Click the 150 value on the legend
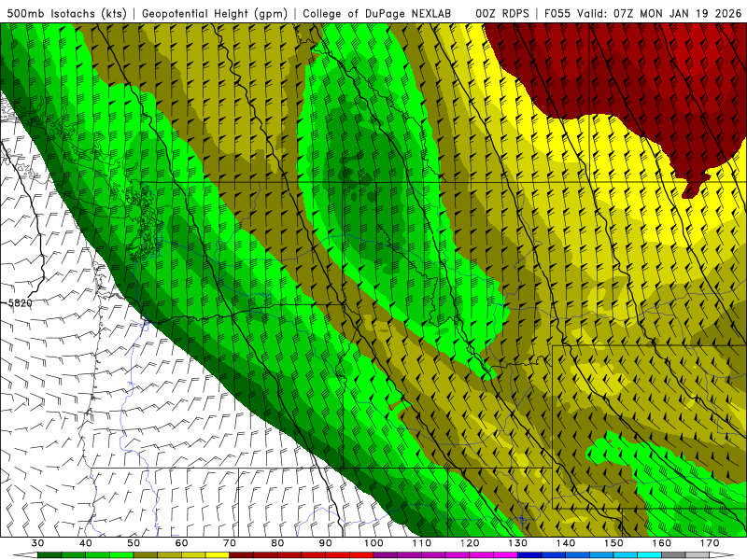 pyautogui.click(x=613, y=543)
